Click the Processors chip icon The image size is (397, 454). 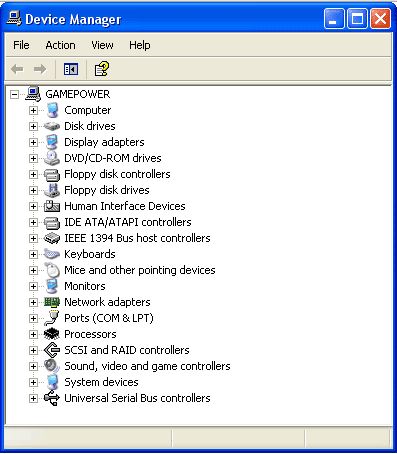click(x=52, y=334)
